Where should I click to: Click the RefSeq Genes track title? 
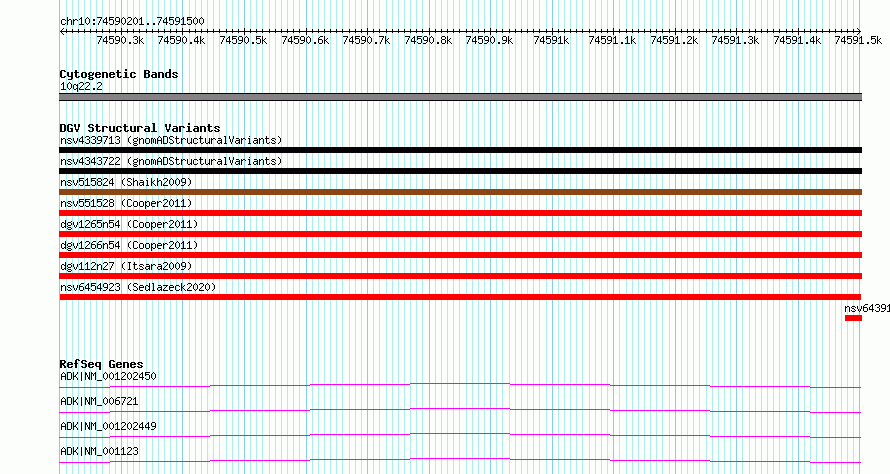(x=101, y=364)
